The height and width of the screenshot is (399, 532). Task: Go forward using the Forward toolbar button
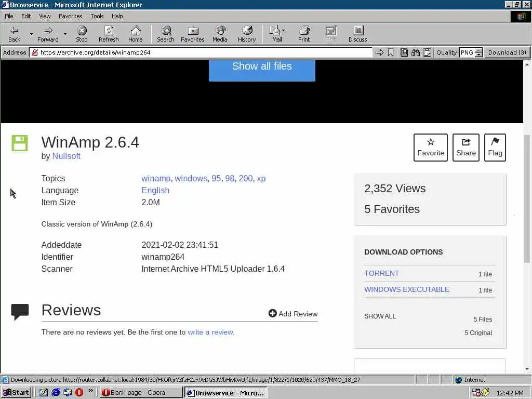pyautogui.click(x=48, y=34)
